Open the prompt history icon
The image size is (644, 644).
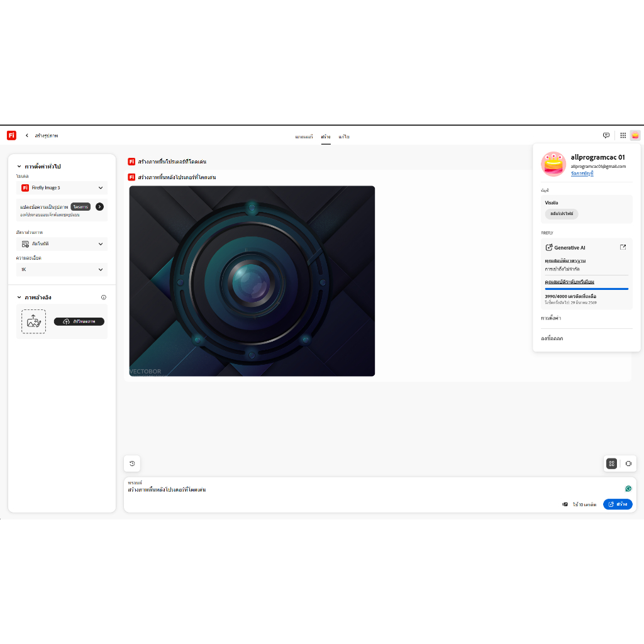pos(132,464)
